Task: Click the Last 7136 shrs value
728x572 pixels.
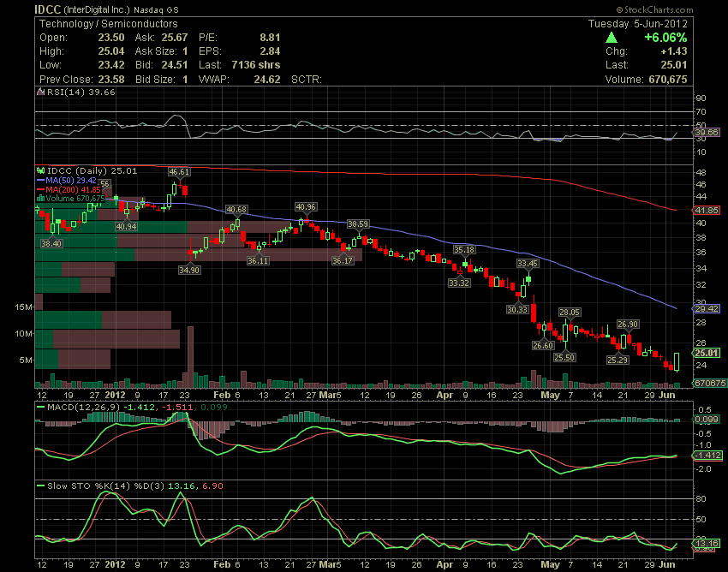Action: click(256, 65)
